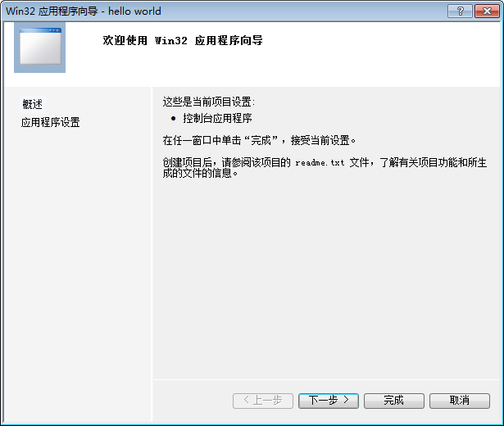Click the help question-mark button in title bar
This screenshot has height=426, width=504.
click(x=460, y=11)
